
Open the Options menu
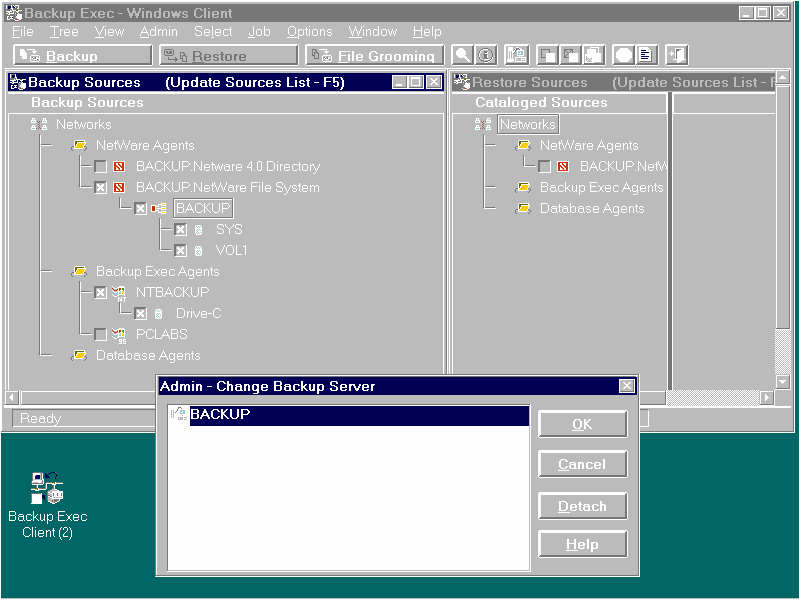point(309,32)
